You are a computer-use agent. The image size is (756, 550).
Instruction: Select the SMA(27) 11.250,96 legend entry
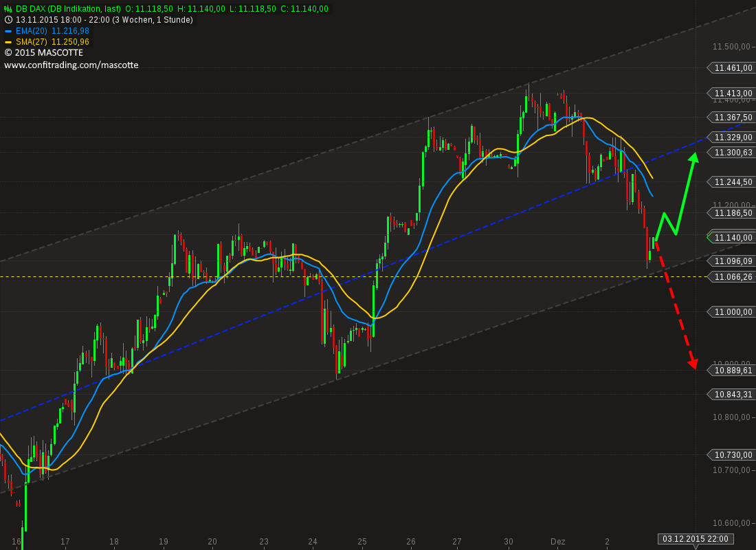52,42
